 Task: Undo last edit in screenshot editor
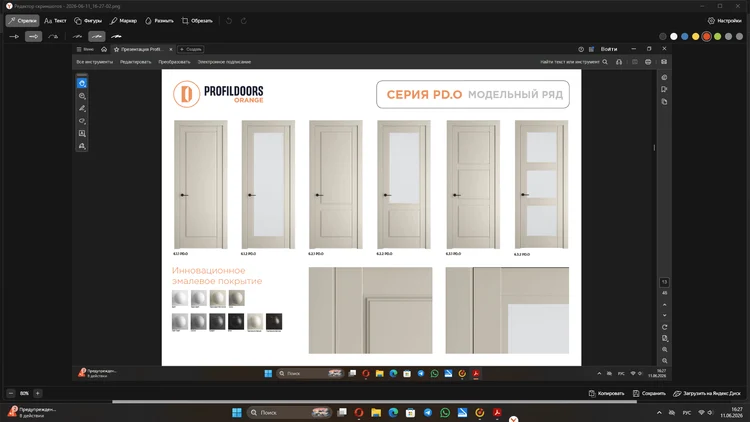click(x=229, y=21)
